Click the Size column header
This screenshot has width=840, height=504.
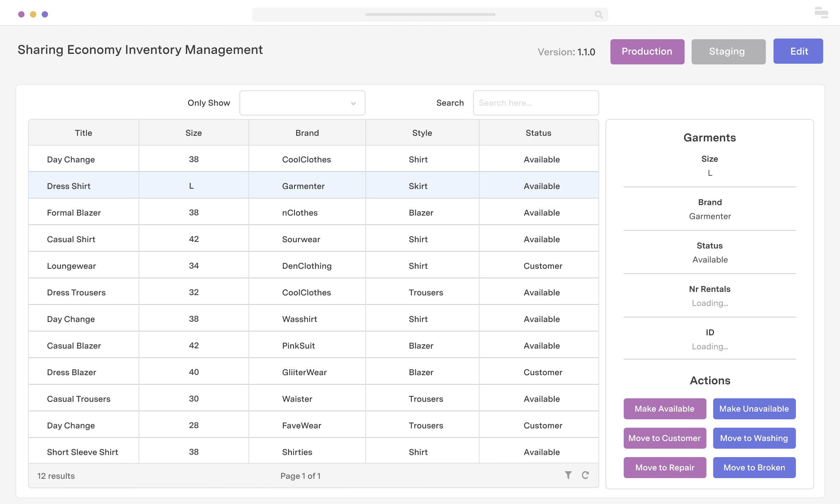(x=193, y=133)
